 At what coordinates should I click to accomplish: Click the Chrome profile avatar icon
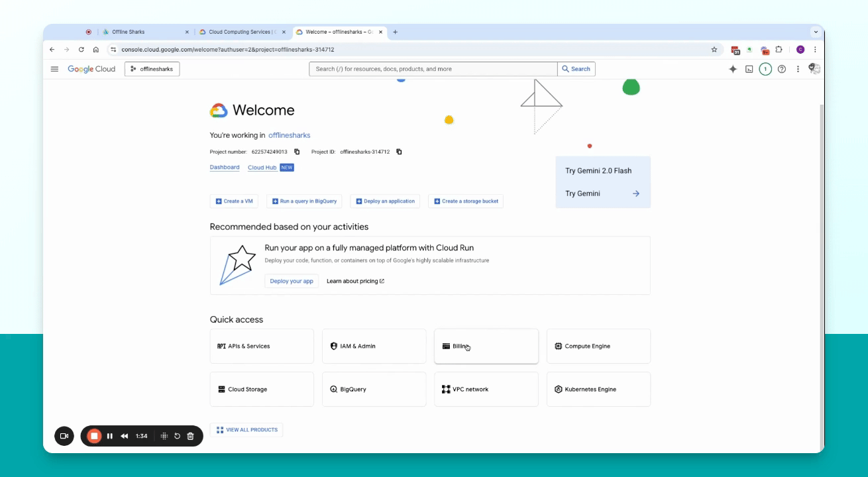800,50
